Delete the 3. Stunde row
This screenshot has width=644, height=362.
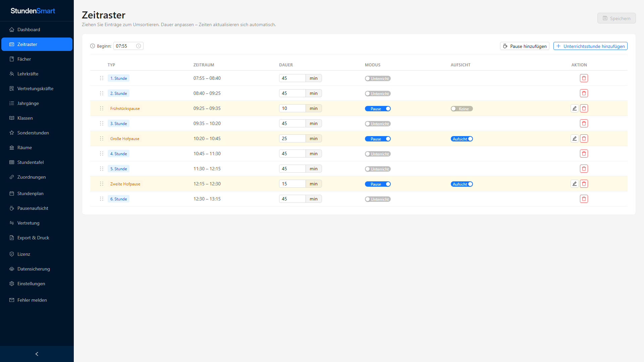584,123
